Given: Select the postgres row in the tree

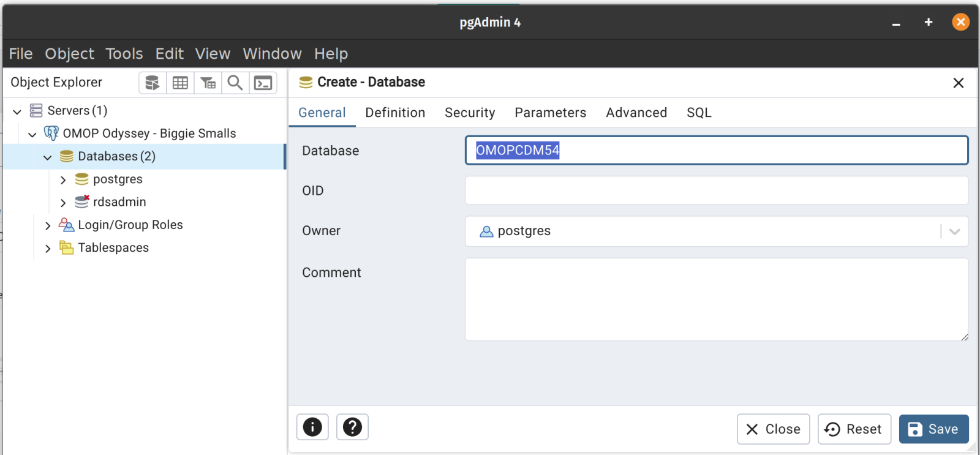Looking at the screenshot, I should coord(145,179).
